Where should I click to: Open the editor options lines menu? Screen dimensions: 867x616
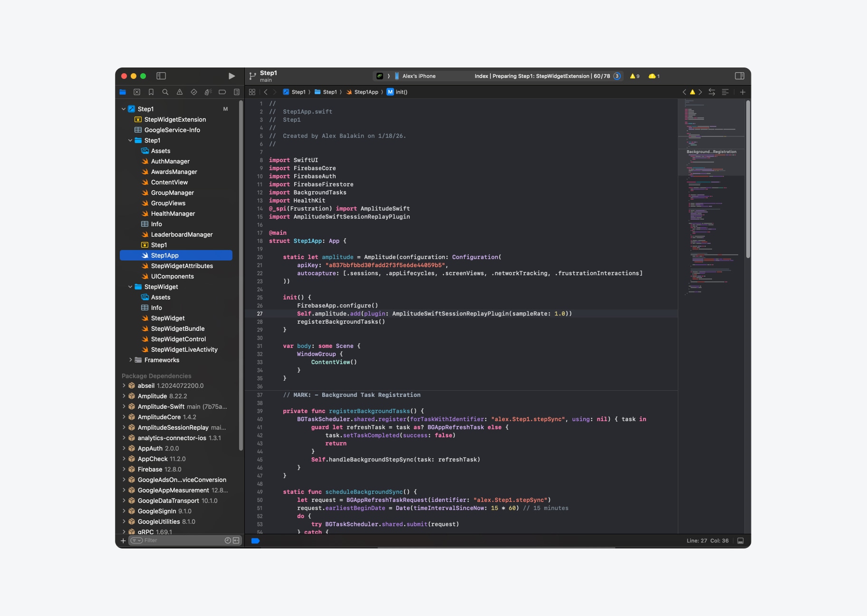pyautogui.click(x=725, y=92)
